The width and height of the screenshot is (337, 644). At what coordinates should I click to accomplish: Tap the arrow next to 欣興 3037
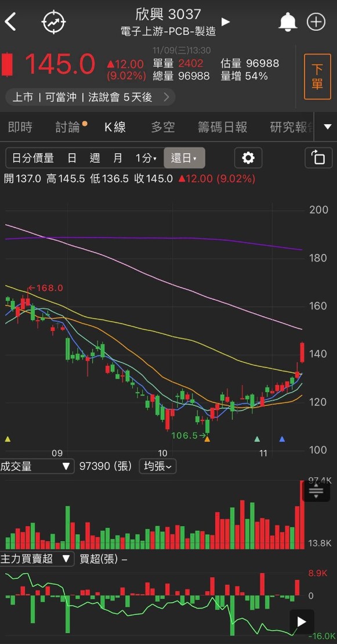point(226,21)
